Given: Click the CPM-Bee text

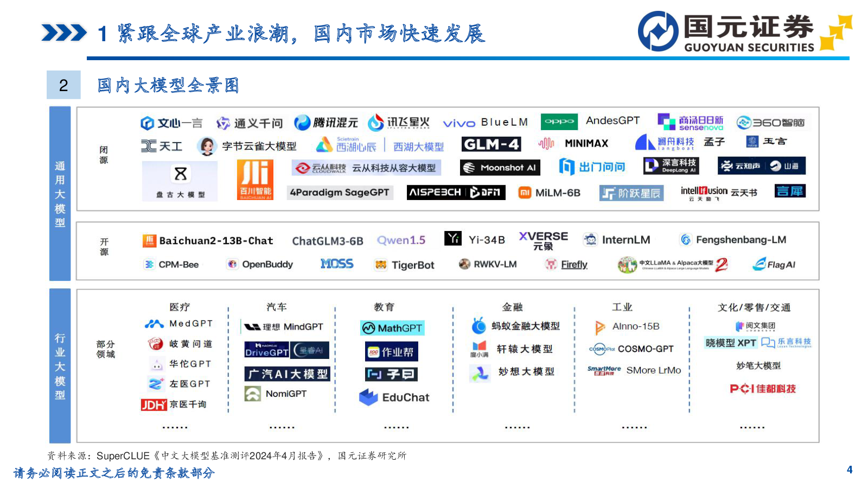Looking at the screenshot, I should [x=178, y=265].
